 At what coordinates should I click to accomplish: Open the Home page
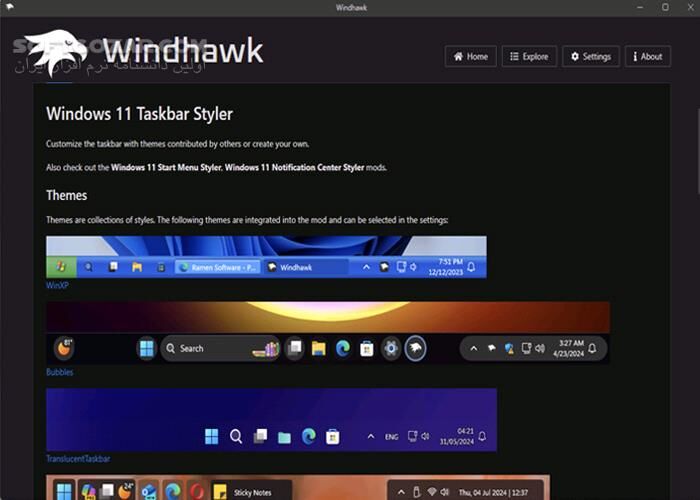tap(471, 56)
